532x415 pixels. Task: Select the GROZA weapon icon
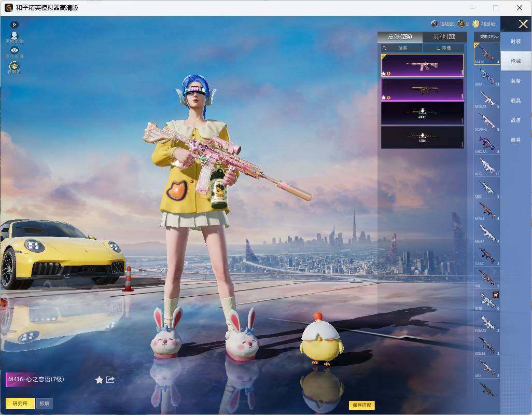(487, 144)
